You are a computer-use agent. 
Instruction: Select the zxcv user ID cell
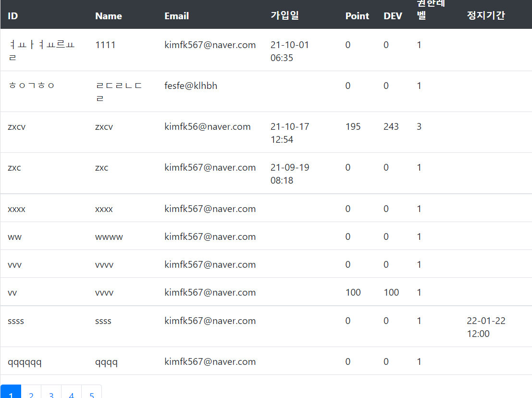pyautogui.click(x=17, y=127)
